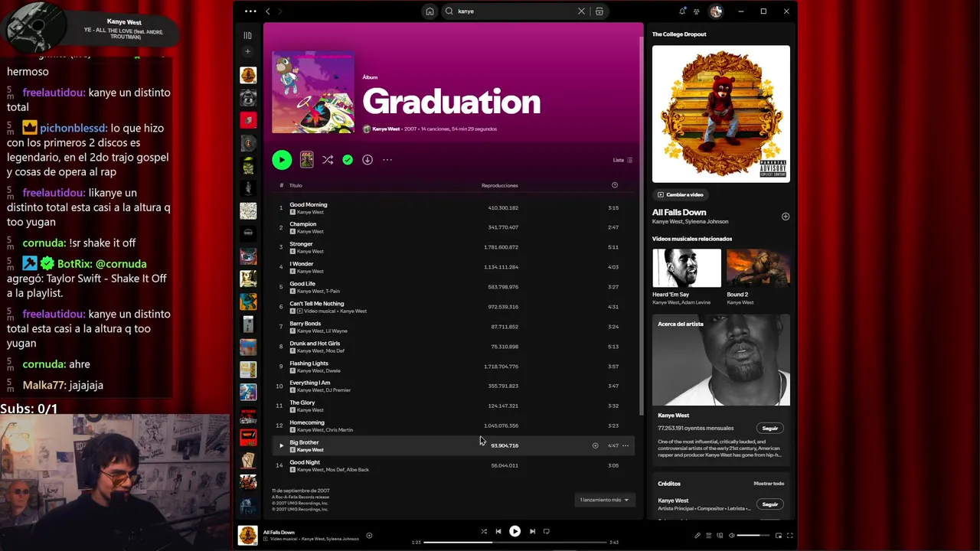Select the track Champion
This screenshot has height=551, width=980.
coord(455,227)
